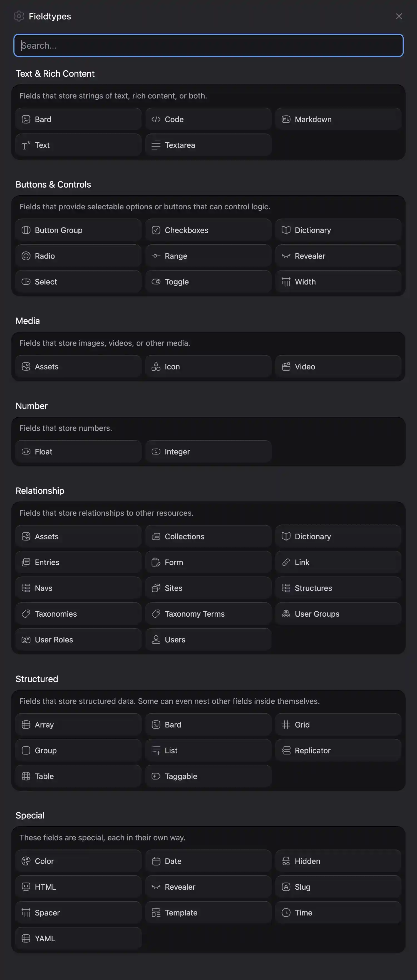Choose Revealer under Buttons & Controls
The width and height of the screenshot is (417, 980).
338,256
